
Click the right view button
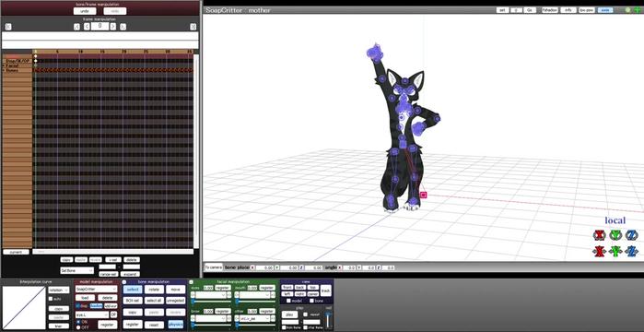[x=300, y=294]
